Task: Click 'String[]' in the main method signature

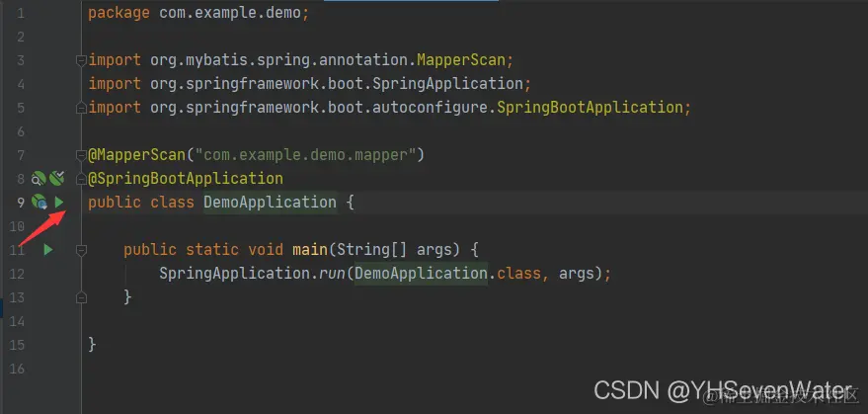Action: click(x=372, y=250)
